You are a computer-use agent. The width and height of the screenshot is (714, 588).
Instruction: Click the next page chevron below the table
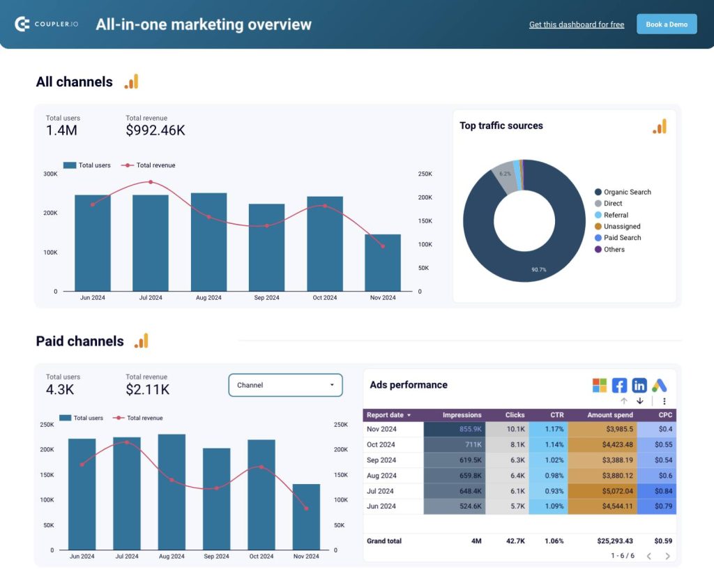point(667,556)
